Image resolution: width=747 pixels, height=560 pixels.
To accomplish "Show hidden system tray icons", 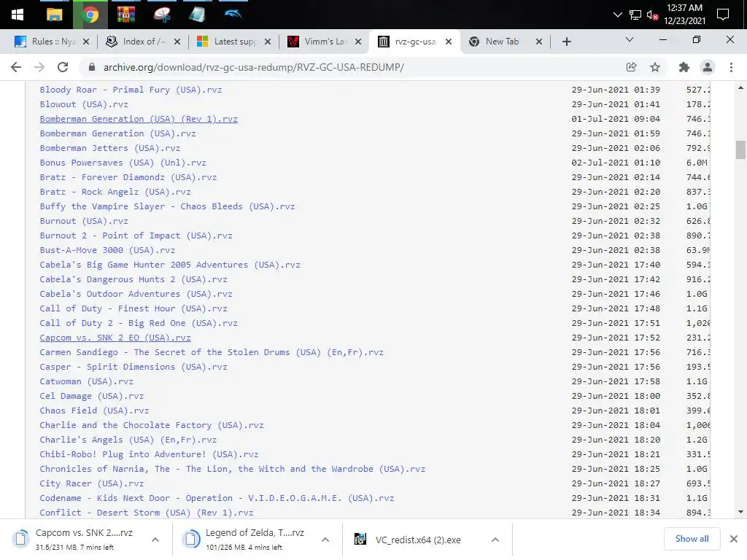I will (617, 15).
